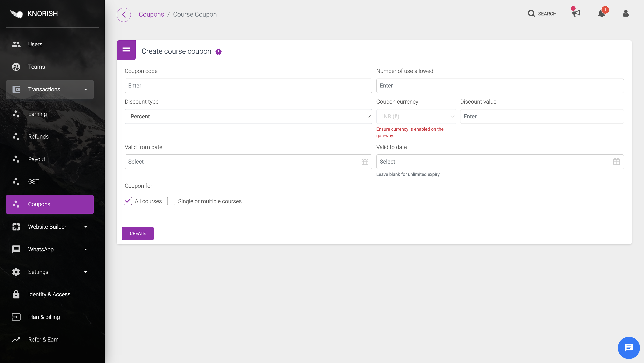This screenshot has width=644, height=363.
Task: Go to Coupons breadcrumb link
Action: point(151,15)
